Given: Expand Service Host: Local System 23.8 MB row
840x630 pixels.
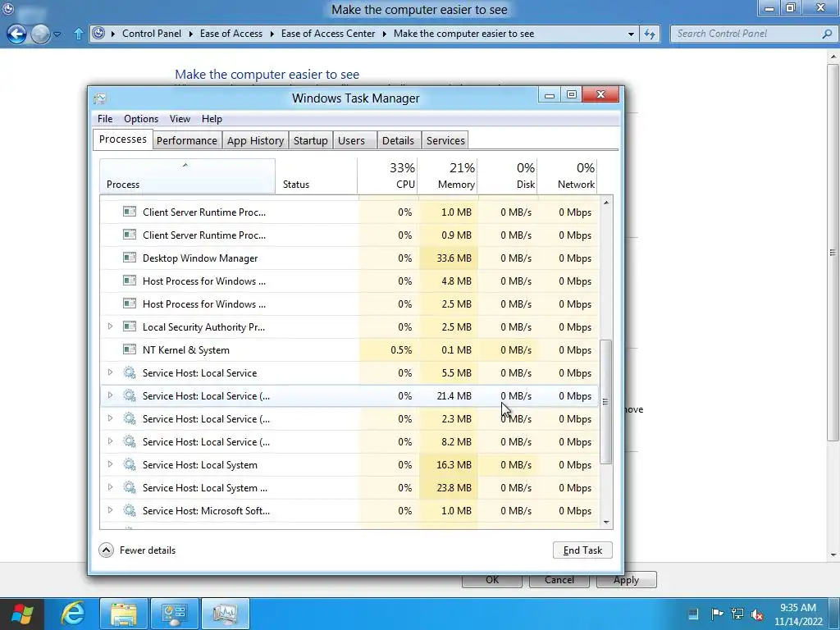Looking at the screenshot, I should (x=110, y=487).
